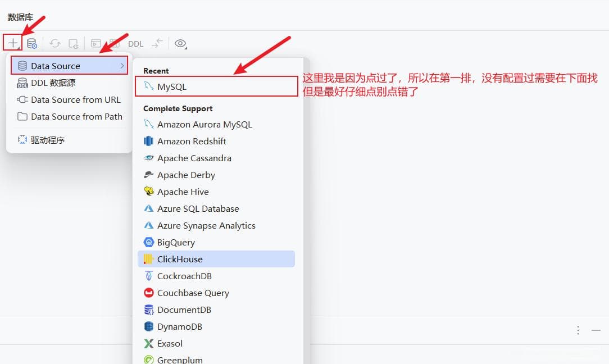The height and width of the screenshot is (364, 609).
Task: Click the Jump to Source arrows icon
Action: (157, 43)
